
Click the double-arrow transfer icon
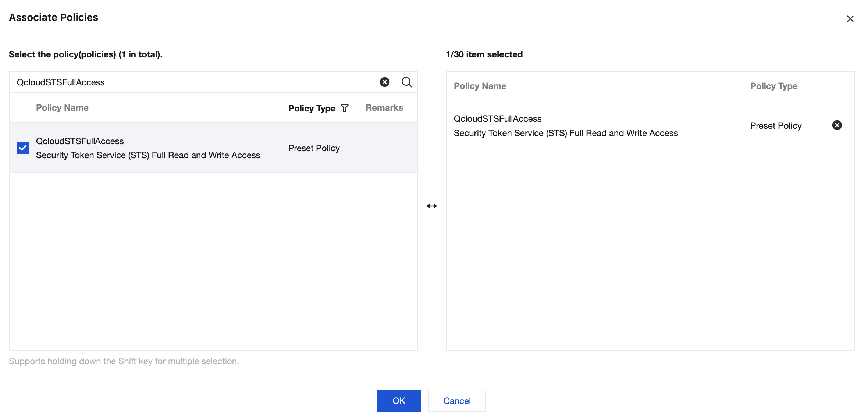point(431,206)
